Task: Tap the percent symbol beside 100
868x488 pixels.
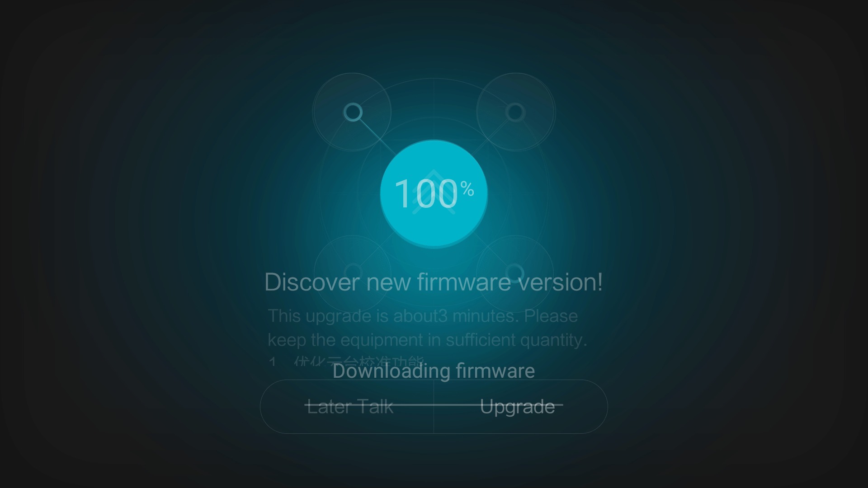Action: (467, 189)
